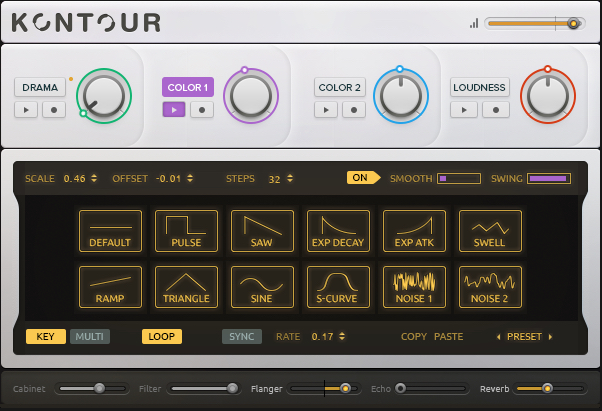Screen dimensions: 602x411
Task: Arm the COLOR 2 record button
Action: point(354,110)
